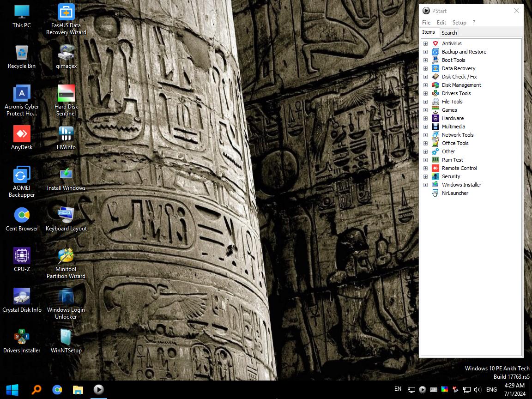The height and width of the screenshot is (399, 532).
Task: Click the volume speaker tray icon
Action: coord(477,389)
